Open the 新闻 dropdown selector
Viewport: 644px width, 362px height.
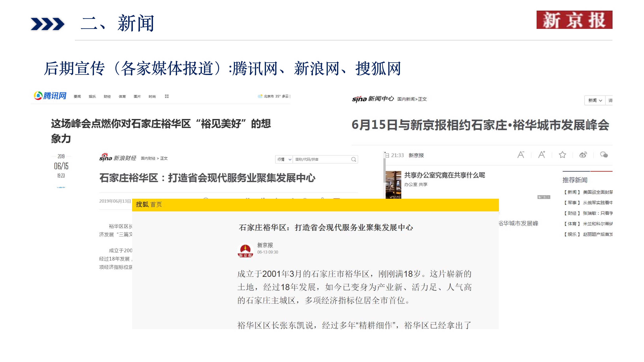pyautogui.click(x=595, y=100)
